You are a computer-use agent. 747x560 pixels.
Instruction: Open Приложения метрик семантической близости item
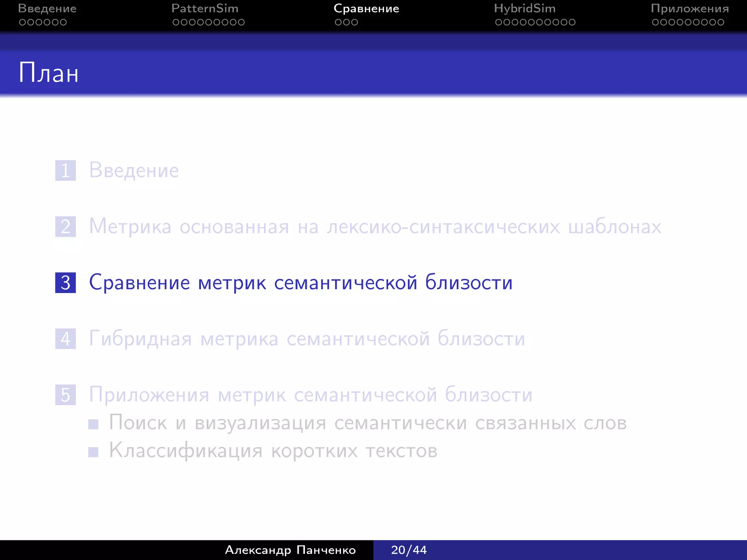pos(311,395)
